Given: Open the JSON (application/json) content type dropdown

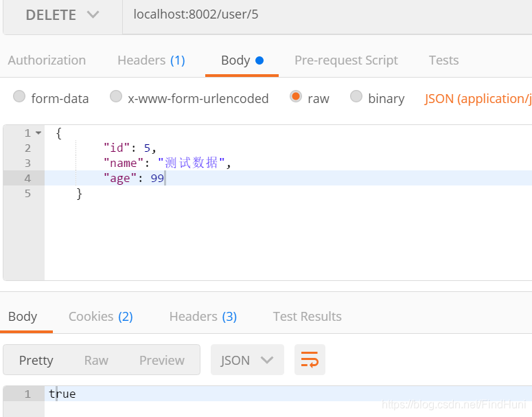Looking at the screenshot, I should [478, 98].
